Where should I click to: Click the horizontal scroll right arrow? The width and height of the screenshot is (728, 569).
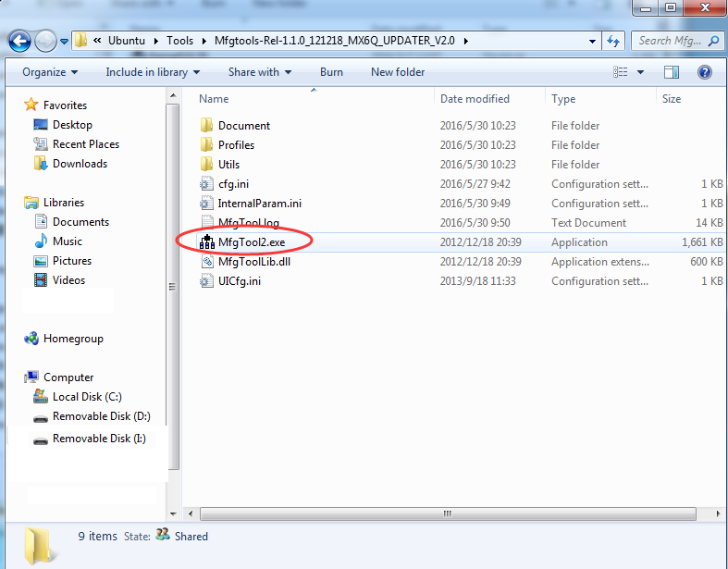[718, 513]
